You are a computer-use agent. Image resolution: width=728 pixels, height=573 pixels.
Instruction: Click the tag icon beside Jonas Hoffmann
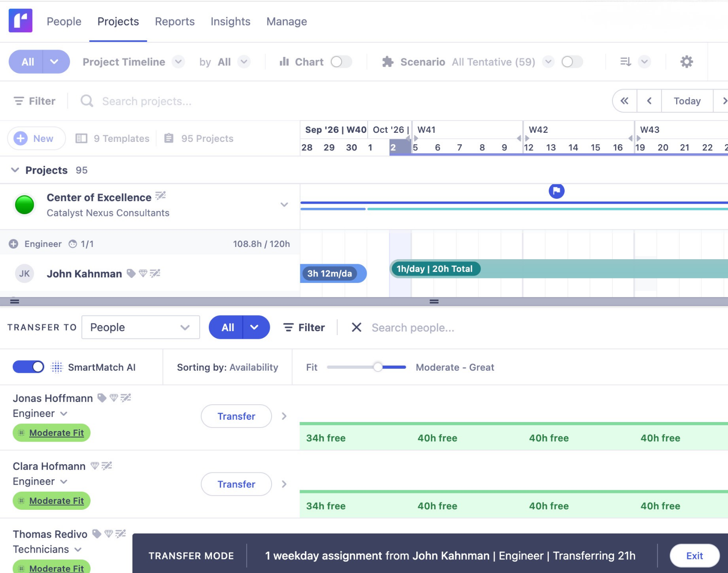coord(102,398)
